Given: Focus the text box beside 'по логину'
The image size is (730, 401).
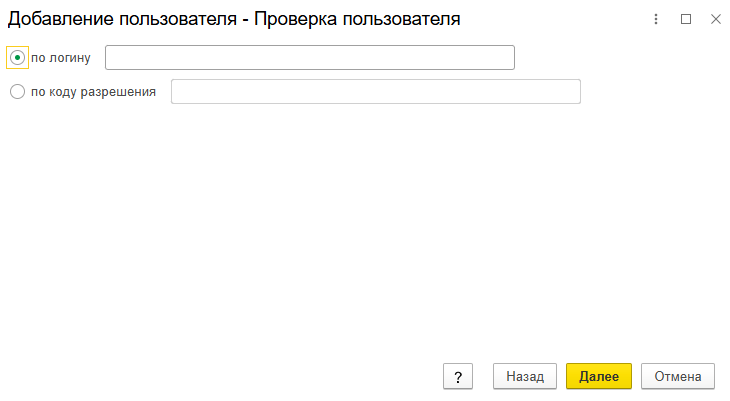Looking at the screenshot, I should coord(309,57).
